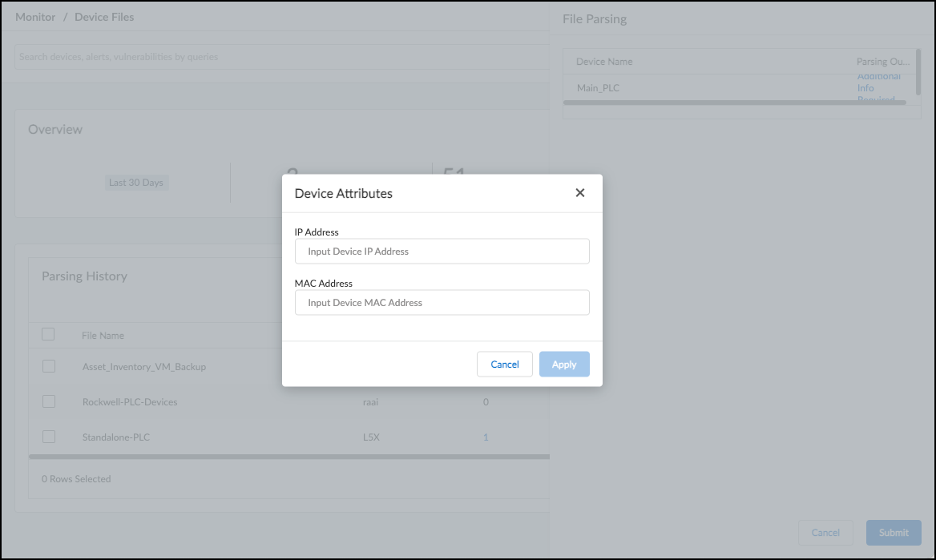
Task: Cancel the Device Attributes dialog
Action: click(504, 365)
